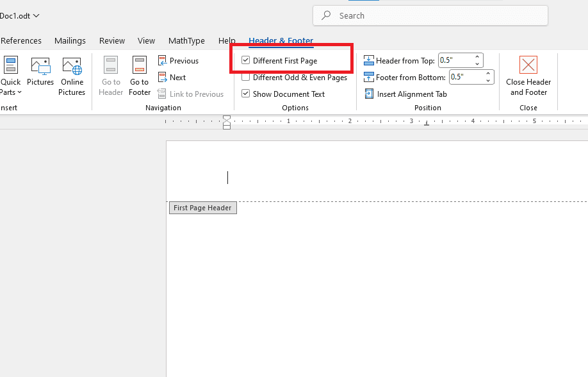Open the MathType tab

click(x=186, y=40)
